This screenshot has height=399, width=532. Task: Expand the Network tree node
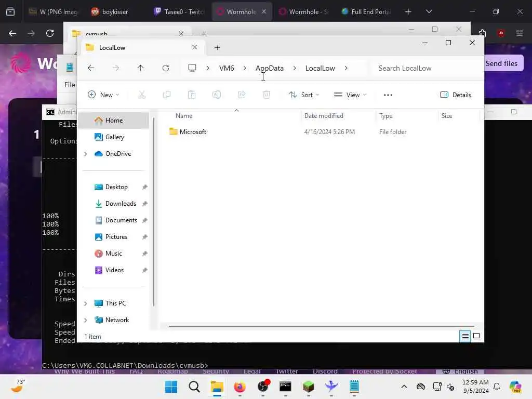pos(86,320)
